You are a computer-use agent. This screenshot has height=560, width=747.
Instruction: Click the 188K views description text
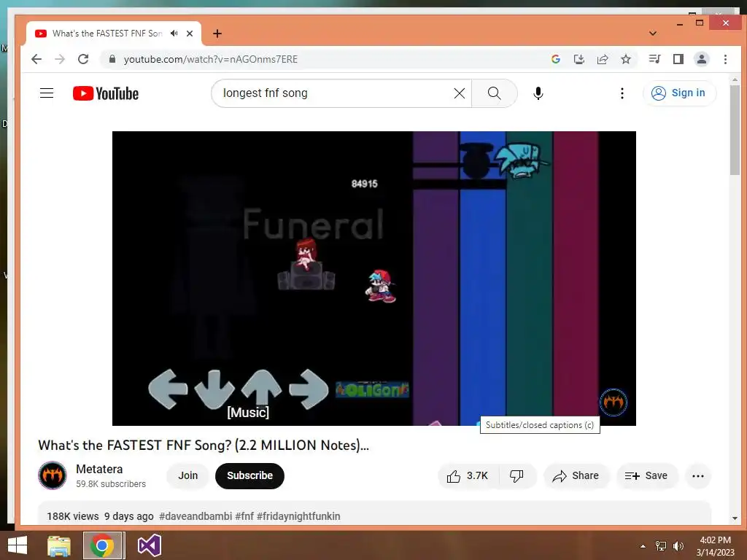[72, 516]
